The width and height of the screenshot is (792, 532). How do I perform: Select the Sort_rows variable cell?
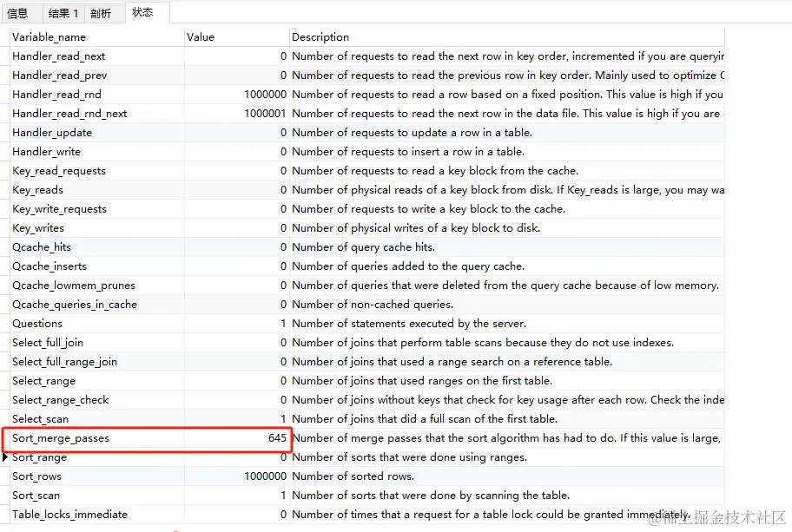pyautogui.click(x=36, y=476)
